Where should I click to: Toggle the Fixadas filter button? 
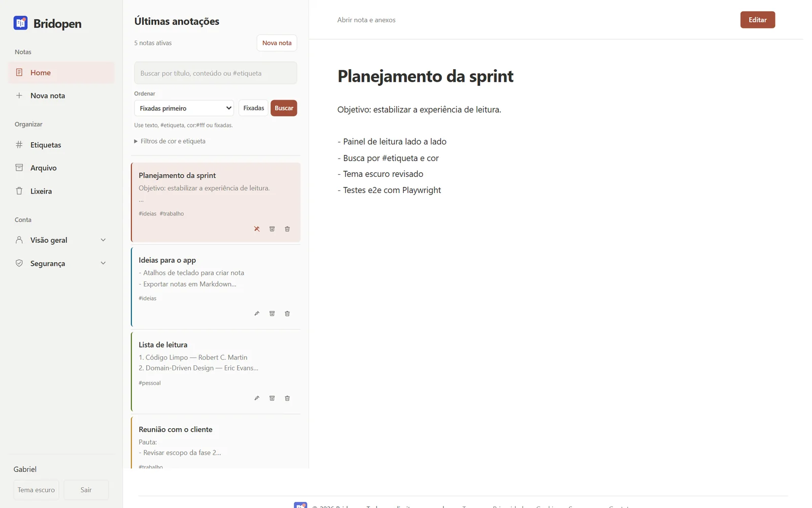(253, 108)
